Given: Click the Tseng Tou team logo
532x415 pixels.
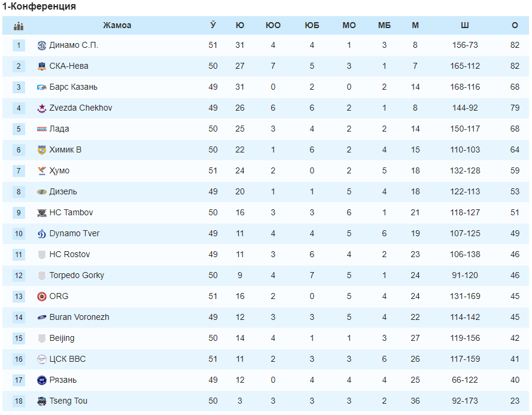Looking at the screenshot, I should 42,401.
